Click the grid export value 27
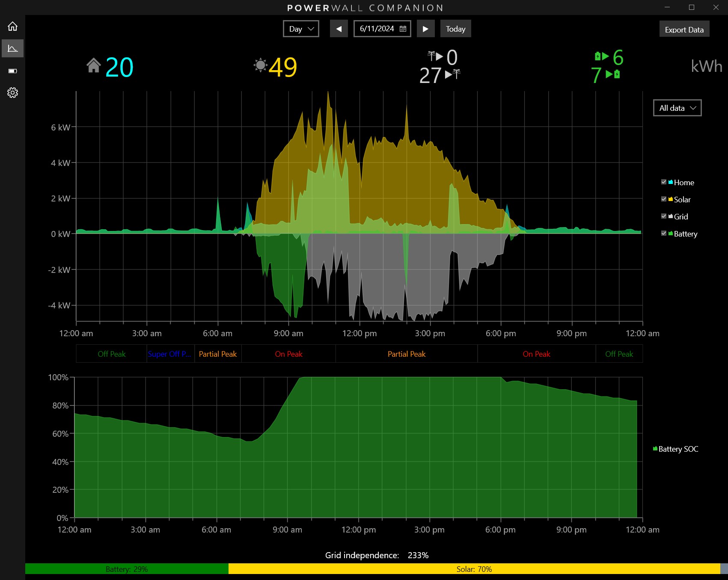 [430, 76]
